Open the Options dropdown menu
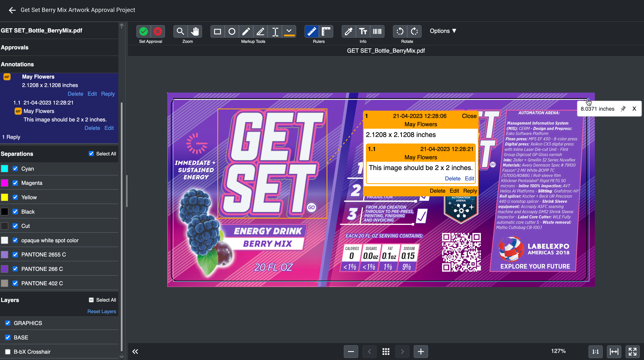The height and width of the screenshot is (360, 644). coord(443,31)
